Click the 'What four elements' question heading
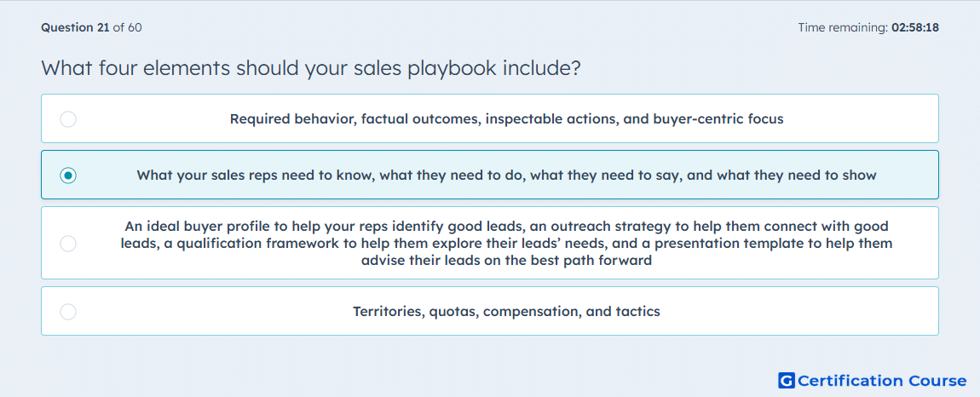The width and height of the screenshot is (980, 397). pos(311,68)
